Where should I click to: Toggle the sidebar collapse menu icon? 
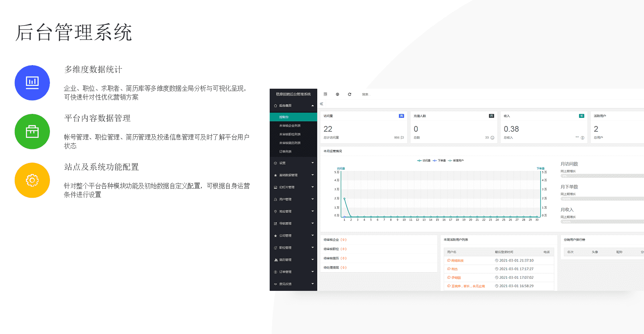pyautogui.click(x=325, y=94)
